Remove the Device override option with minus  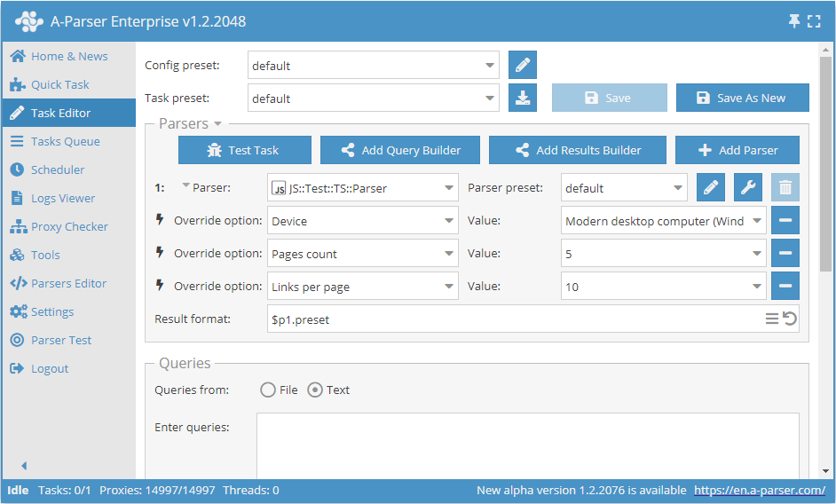tap(785, 221)
